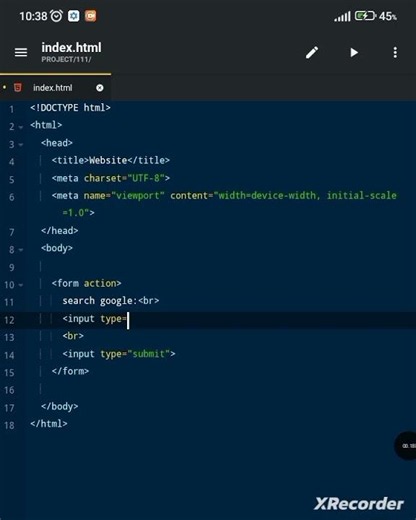The width and height of the screenshot is (416, 520).
Task: Click the <form action> line
Action: click(x=86, y=283)
